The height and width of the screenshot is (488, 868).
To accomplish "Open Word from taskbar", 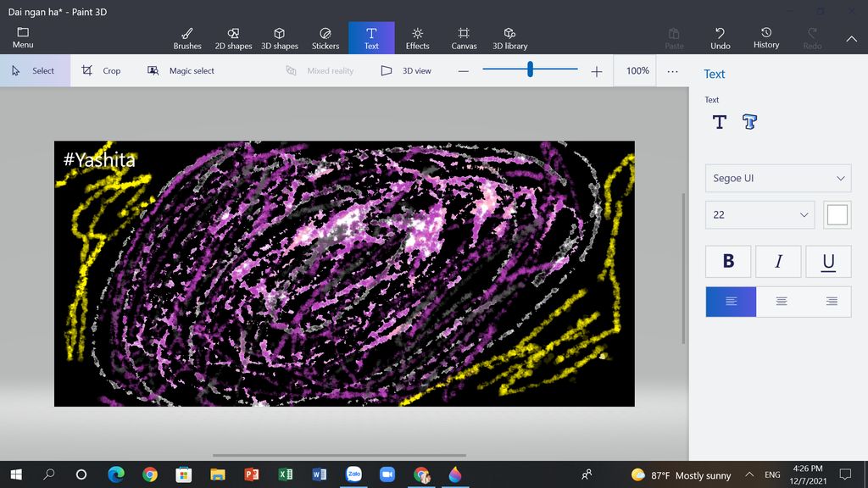I will pyautogui.click(x=320, y=474).
